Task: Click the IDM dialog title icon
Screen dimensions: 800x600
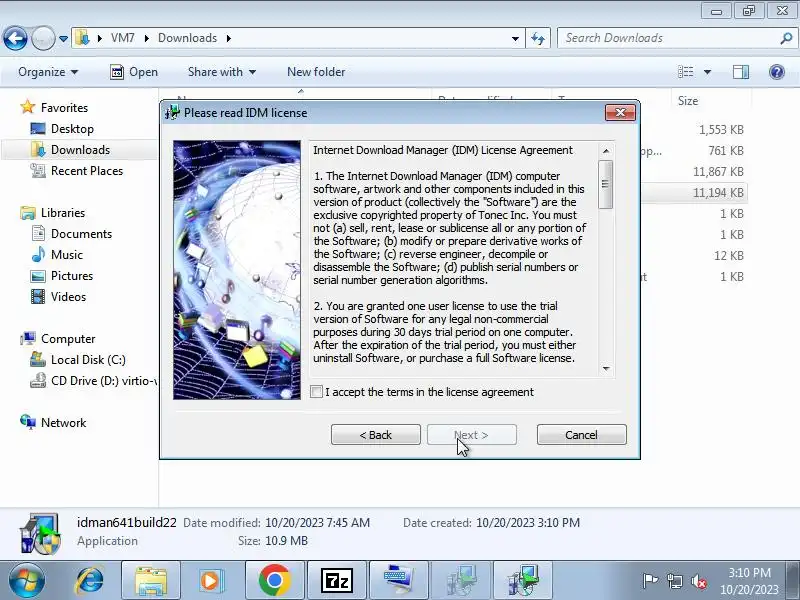Action: point(172,112)
